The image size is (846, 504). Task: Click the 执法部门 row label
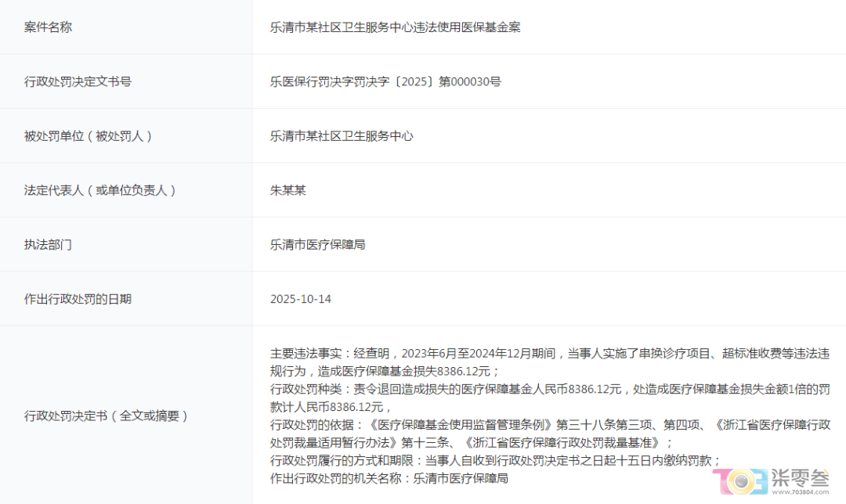pos(48,245)
